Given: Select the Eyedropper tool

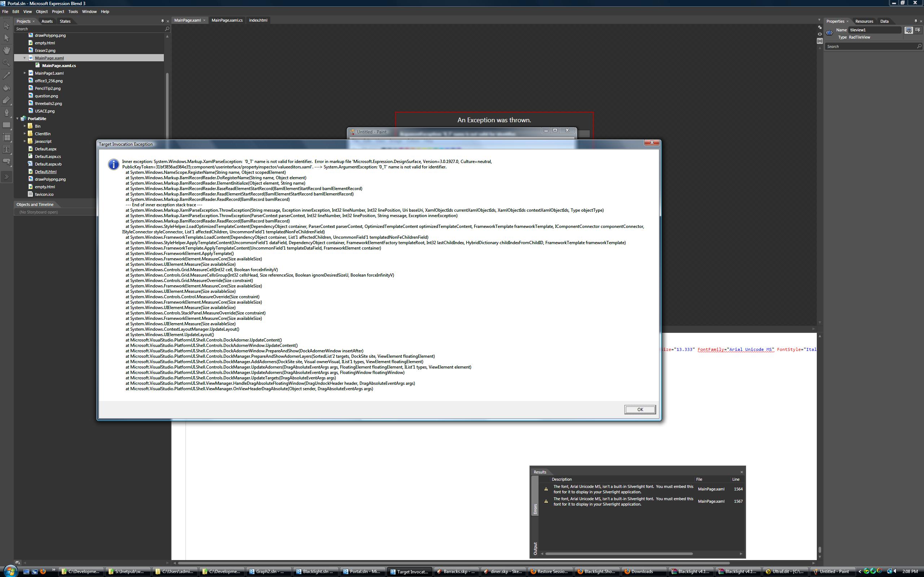Looking at the screenshot, I should pyautogui.click(x=6, y=75).
